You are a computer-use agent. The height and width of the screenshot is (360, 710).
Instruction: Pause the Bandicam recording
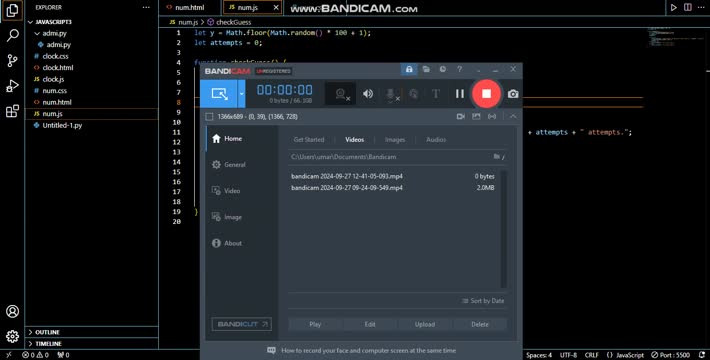click(x=460, y=94)
